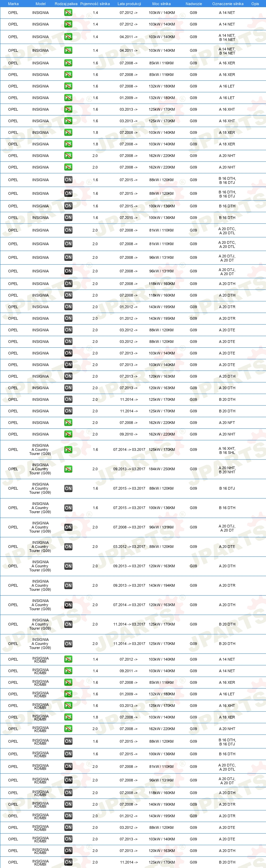The image size is (266, 868).
Task: Click the Pojemność silnika column header
Action: click(x=95, y=4)
